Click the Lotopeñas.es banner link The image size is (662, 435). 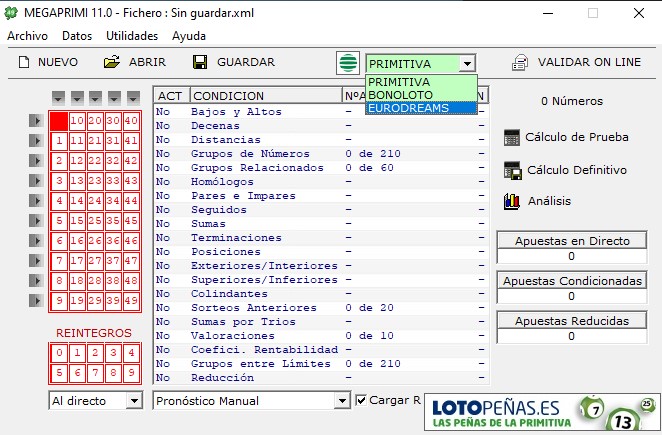click(542, 412)
